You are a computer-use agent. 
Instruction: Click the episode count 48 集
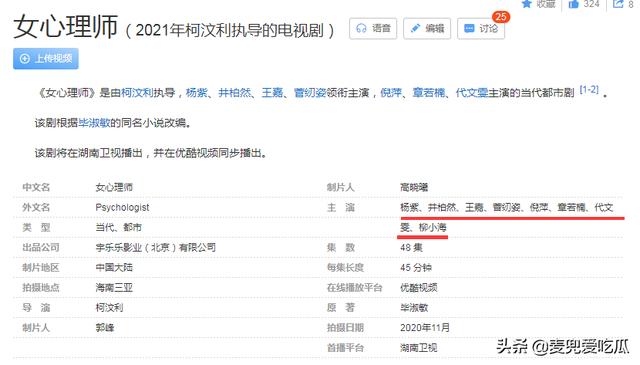click(411, 247)
